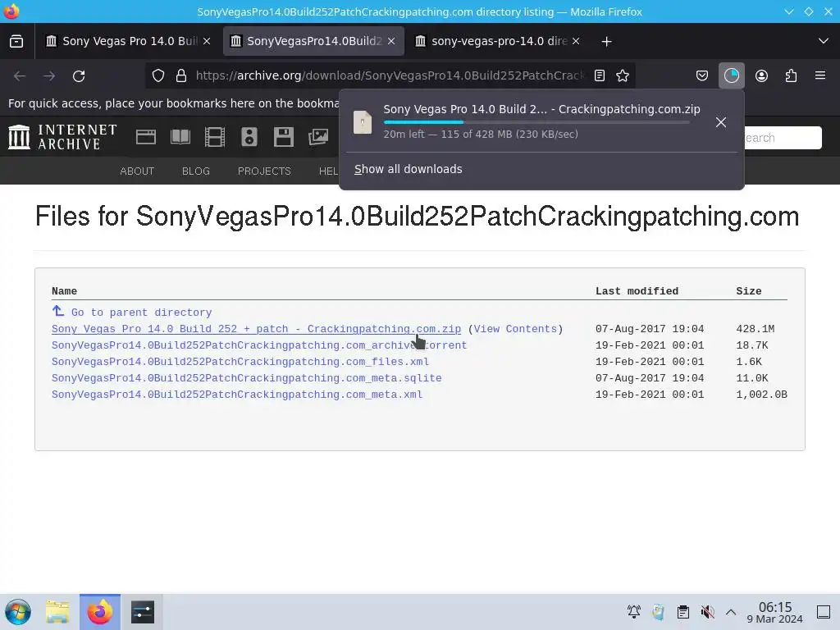840x630 pixels.
Task: Click the Internet Archive logo
Action: [62, 137]
